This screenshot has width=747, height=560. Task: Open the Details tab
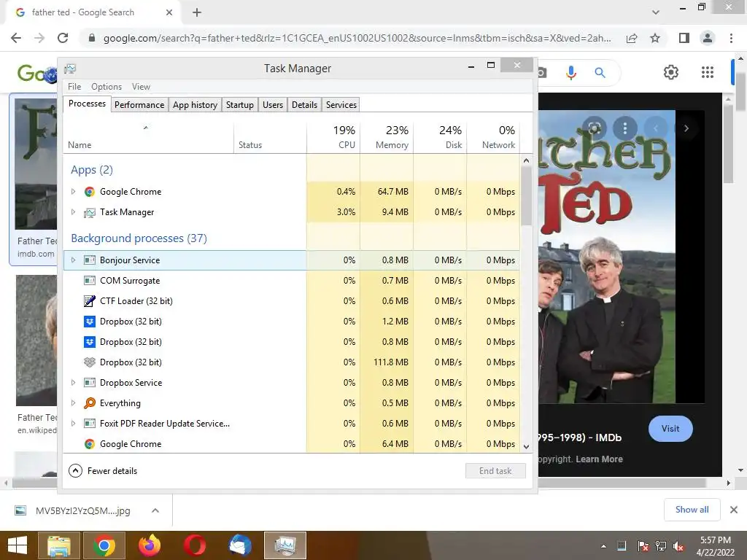[304, 105]
